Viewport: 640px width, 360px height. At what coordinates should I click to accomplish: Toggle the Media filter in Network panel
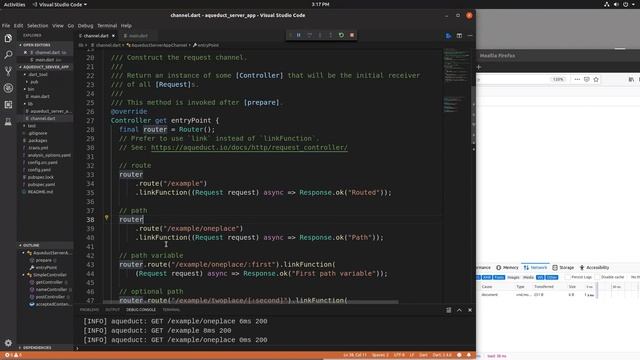tap(528, 277)
